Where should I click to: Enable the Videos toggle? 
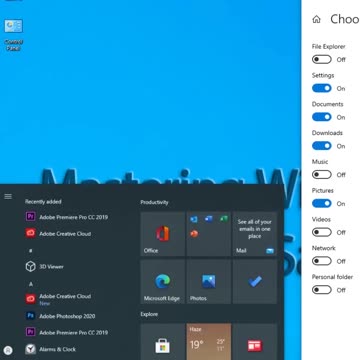coord(322,232)
